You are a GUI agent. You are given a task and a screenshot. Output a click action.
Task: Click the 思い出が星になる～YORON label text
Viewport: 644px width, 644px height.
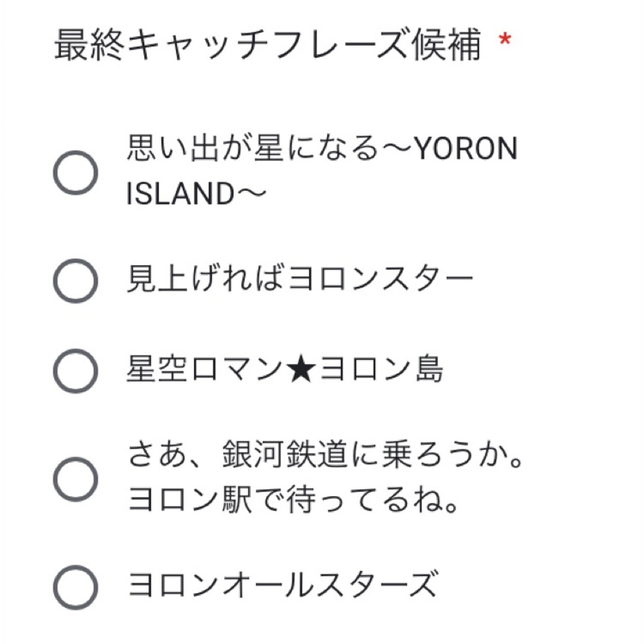coord(322,149)
